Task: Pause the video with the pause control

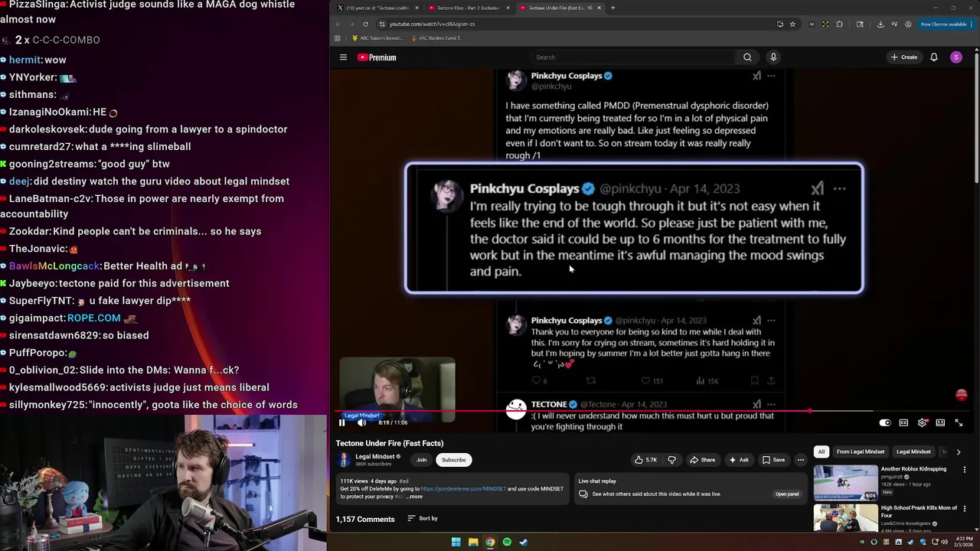Action: click(x=342, y=422)
